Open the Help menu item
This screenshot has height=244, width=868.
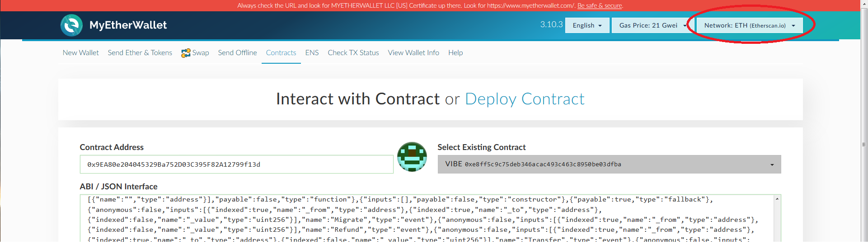point(455,53)
